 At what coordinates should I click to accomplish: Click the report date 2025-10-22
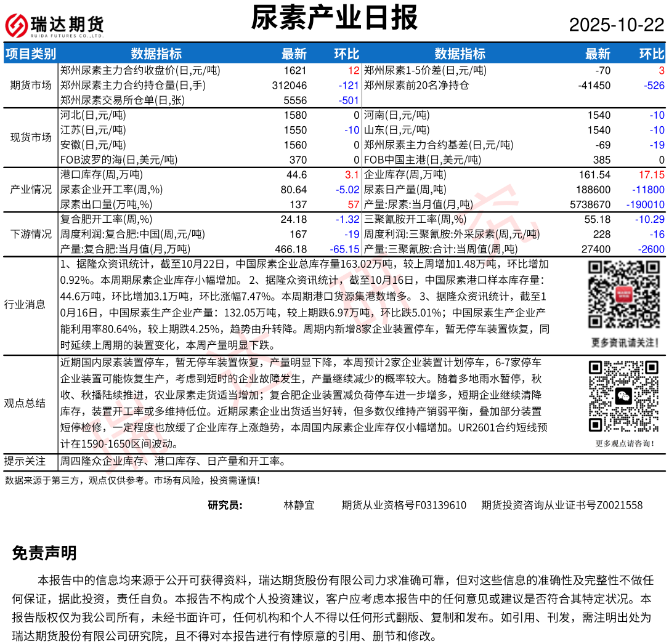tap(616, 25)
